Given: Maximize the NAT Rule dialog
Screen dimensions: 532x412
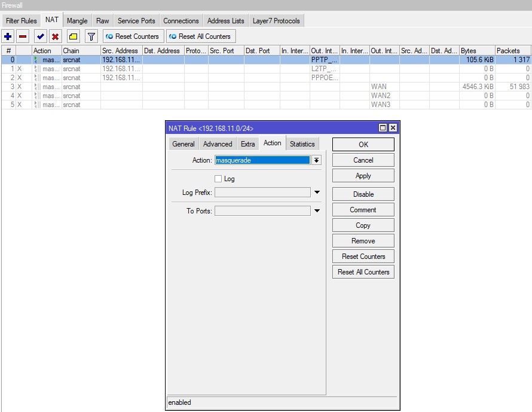Looking at the screenshot, I should pyautogui.click(x=383, y=128).
